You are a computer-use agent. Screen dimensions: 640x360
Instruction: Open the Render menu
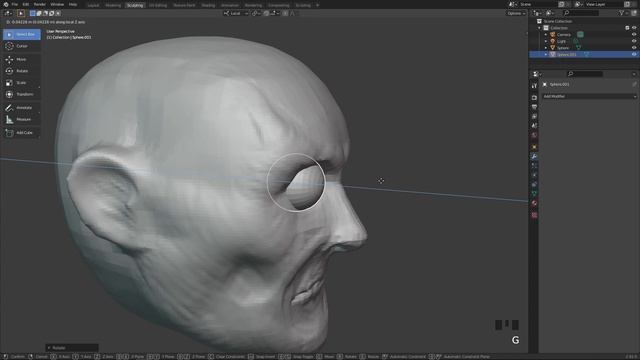pos(40,4)
